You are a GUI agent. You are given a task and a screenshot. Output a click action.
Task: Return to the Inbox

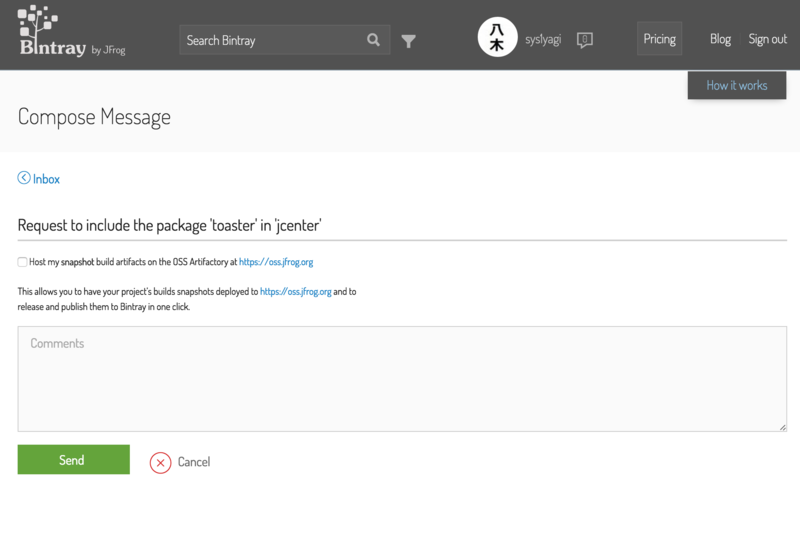pos(46,179)
